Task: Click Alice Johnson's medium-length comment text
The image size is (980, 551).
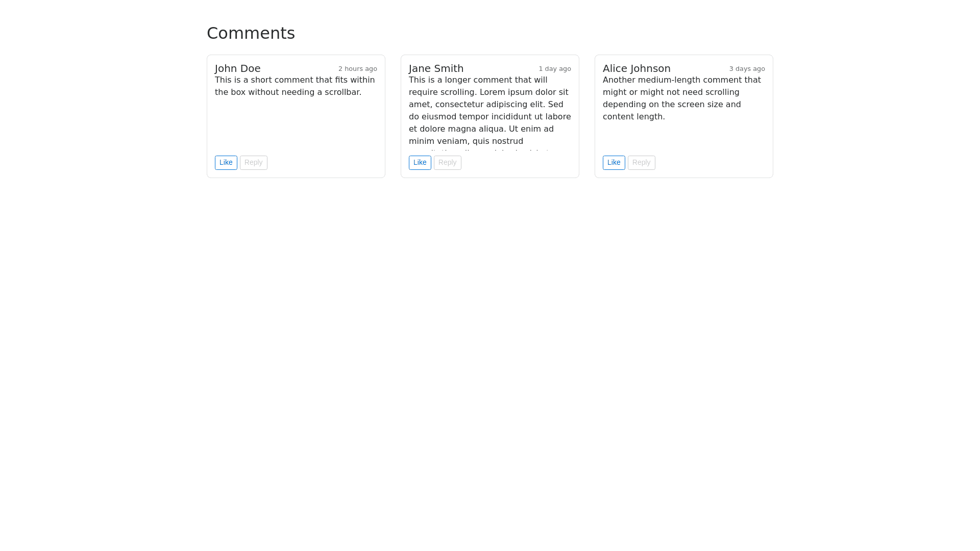Action: tap(681, 98)
